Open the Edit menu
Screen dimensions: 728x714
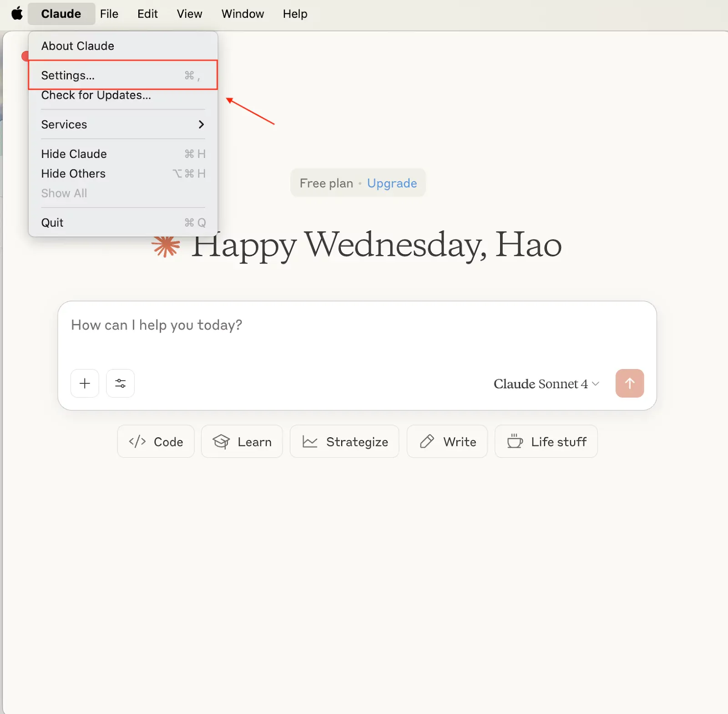(x=147, y=14)
